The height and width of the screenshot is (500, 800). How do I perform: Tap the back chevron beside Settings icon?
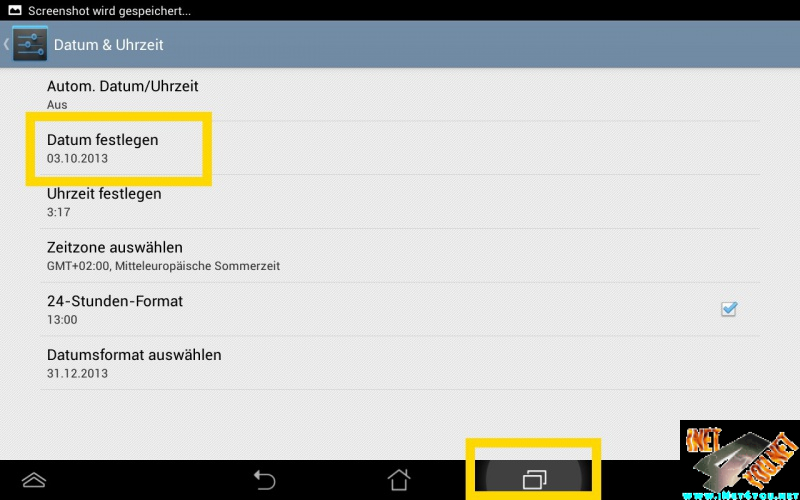click(x=6, y=44)
